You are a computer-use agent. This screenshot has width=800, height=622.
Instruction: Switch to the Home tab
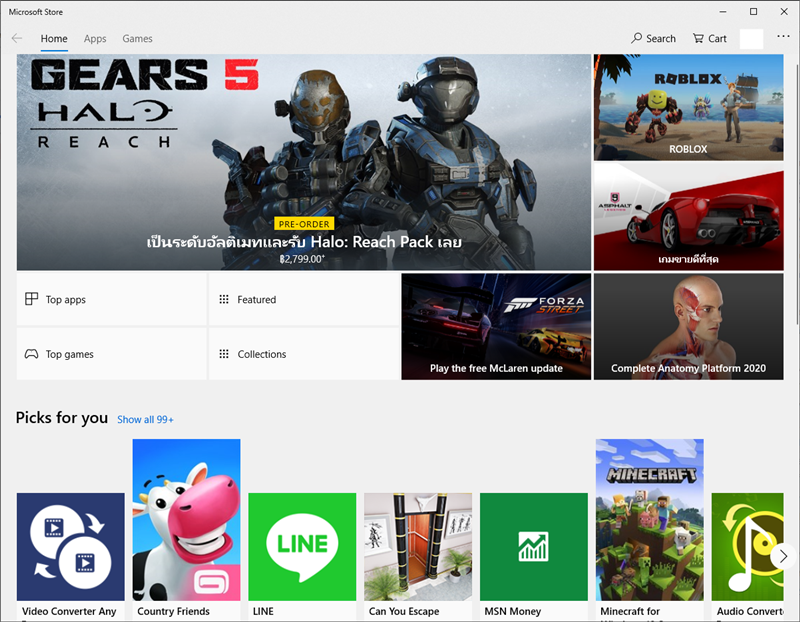tap(54, 39)
